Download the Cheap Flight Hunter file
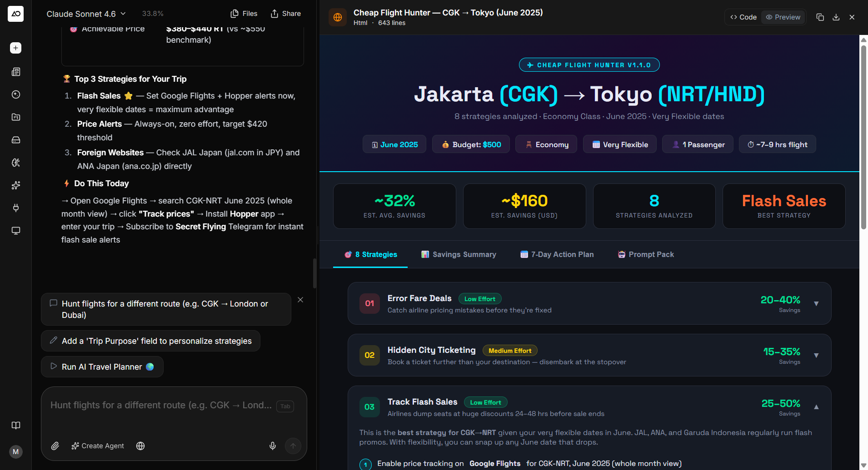Screen dimensions: 868x470 pyautogui.click(x=836, y=17)
